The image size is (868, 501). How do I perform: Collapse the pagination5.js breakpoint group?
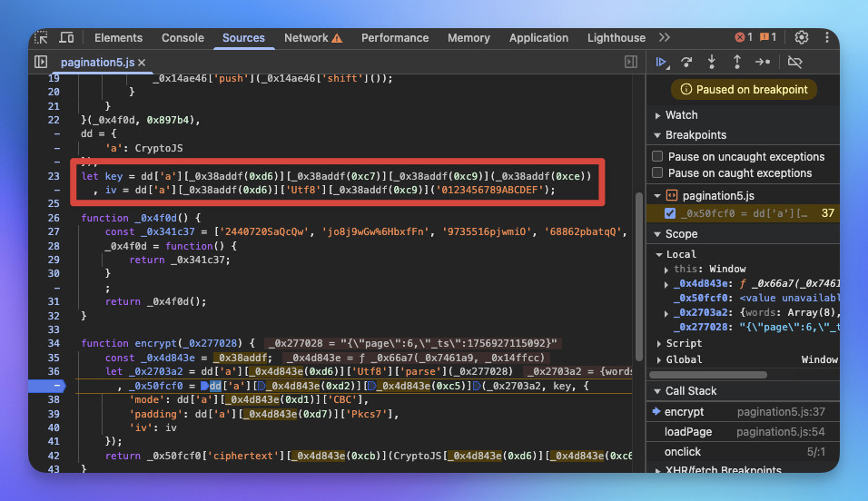[x=657, y=195]
